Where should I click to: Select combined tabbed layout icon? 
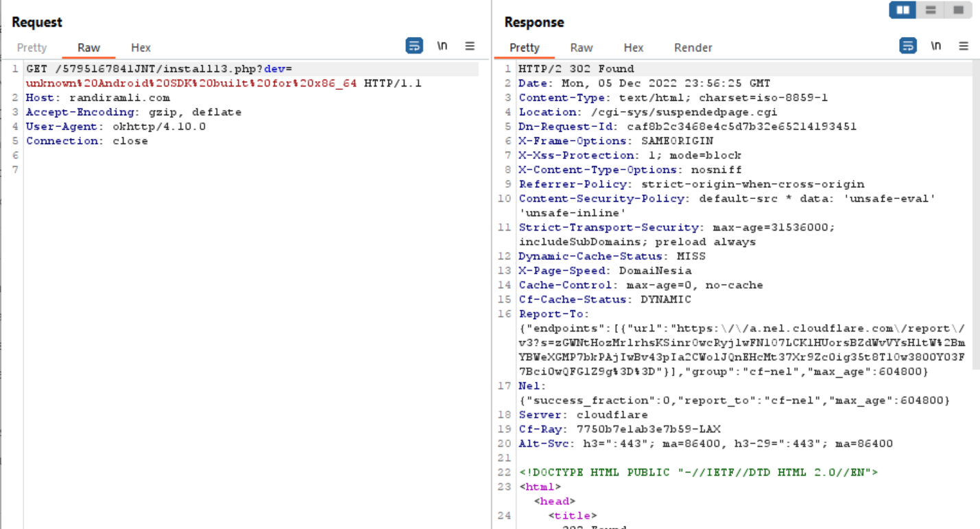click(x=958, y=10)
